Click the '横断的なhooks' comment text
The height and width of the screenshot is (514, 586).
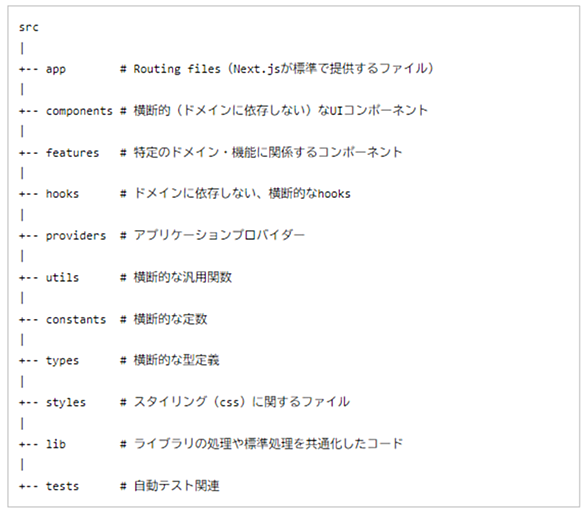pos(309,194)
